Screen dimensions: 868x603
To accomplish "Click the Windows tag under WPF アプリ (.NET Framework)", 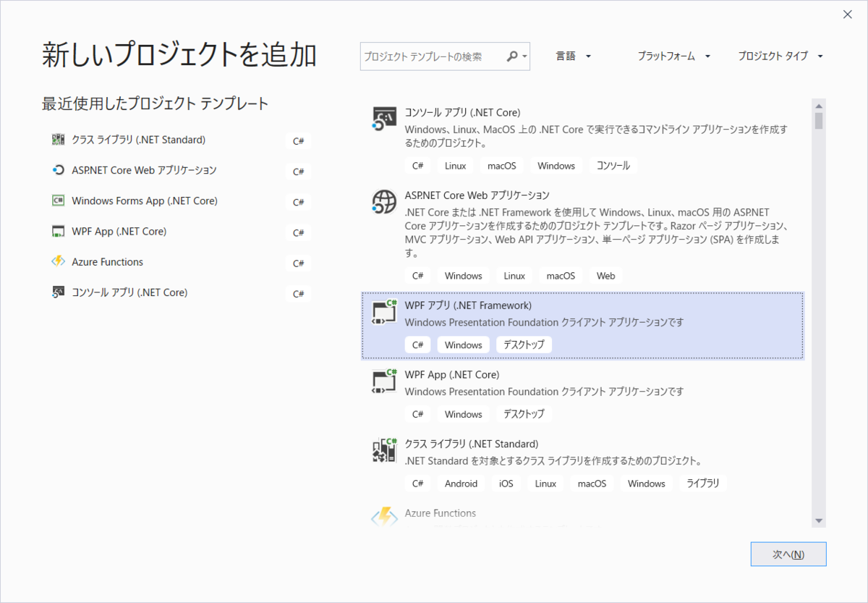I will pyautogui.click(x=464, y=345).
